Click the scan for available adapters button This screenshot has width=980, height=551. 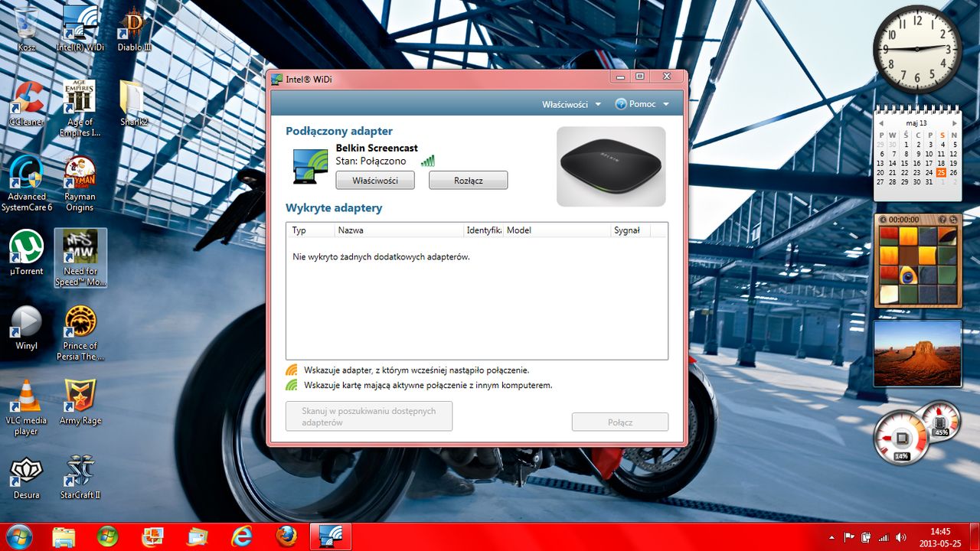pos(369,416)
